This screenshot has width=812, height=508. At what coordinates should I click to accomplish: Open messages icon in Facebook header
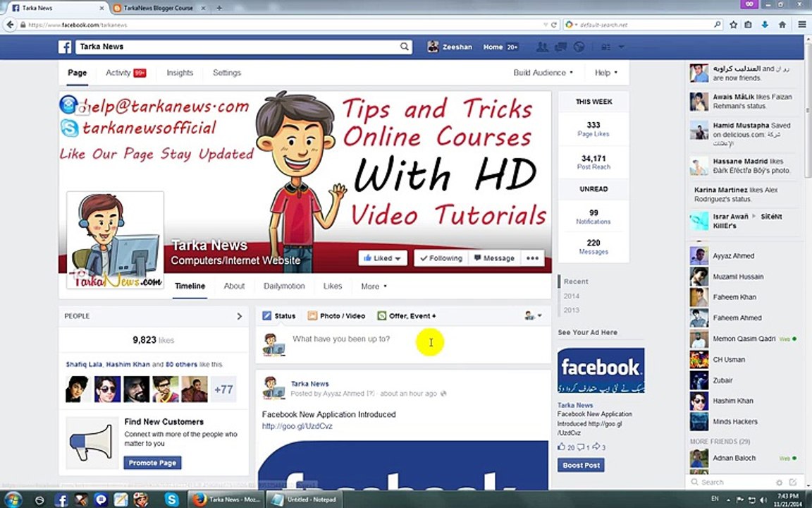[x=561, y=47]
